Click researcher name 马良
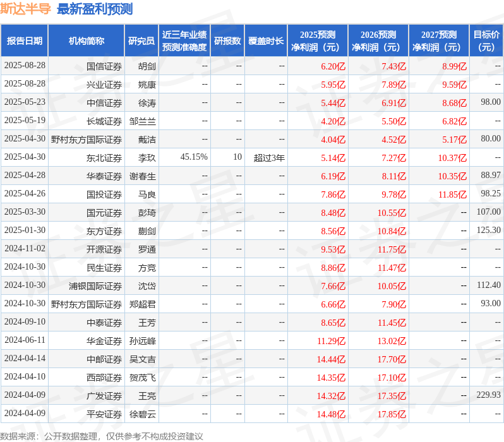The image size is (504, 442). 147,194
